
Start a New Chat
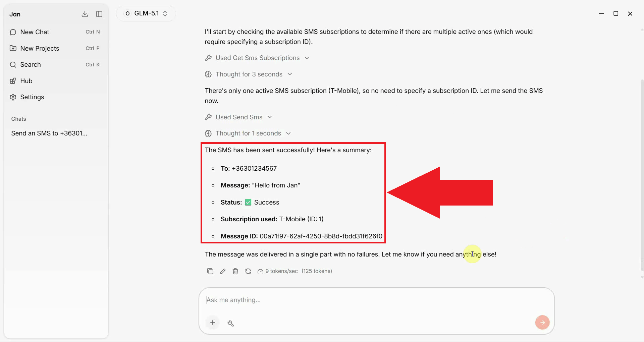[56, 32]
